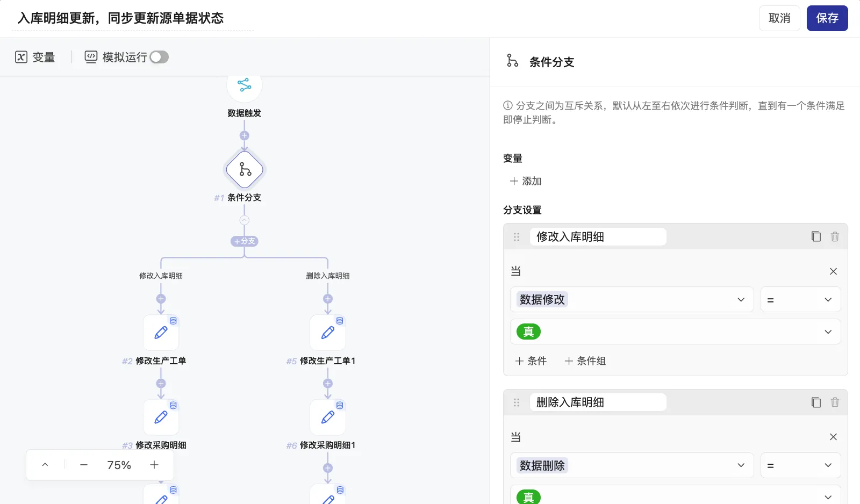Click the 修改入库明细 branch label on canvas
The height and width of the screenshot is (504, 860).
pyautogui.click(x=161, y=276)
